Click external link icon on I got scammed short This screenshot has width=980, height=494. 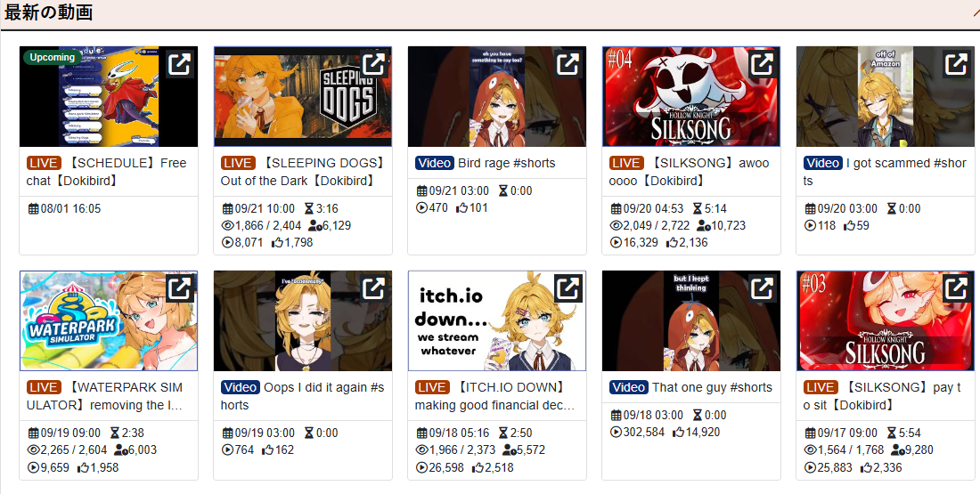tap(957, 64)
